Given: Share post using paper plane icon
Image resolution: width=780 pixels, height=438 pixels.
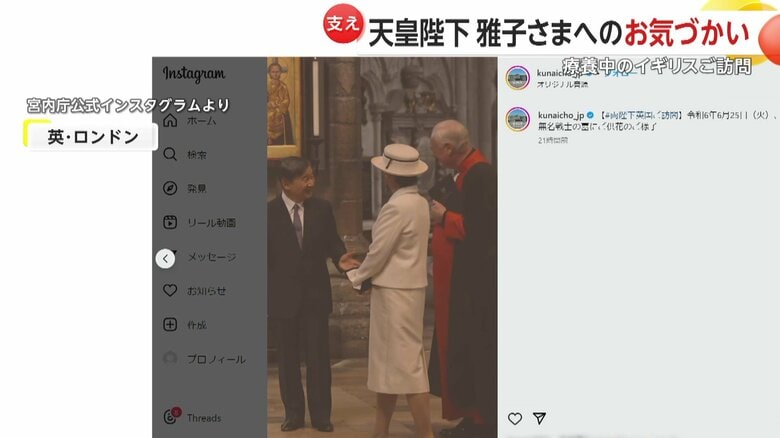Looking at the screenshot, I should [x=540, y=418].
